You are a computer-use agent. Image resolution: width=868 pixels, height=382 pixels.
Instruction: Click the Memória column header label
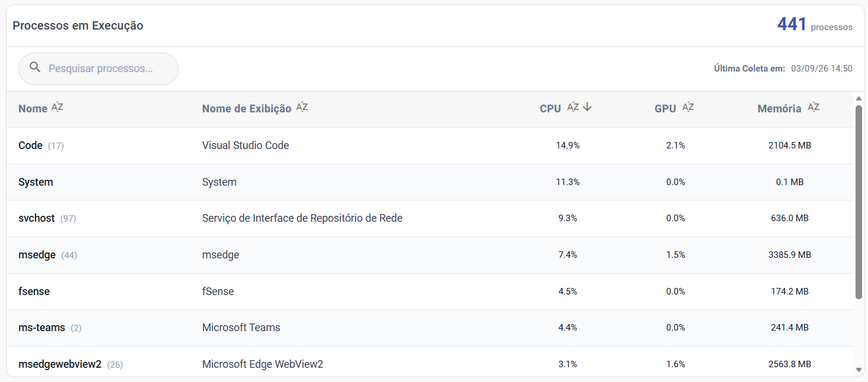(779, 109)
